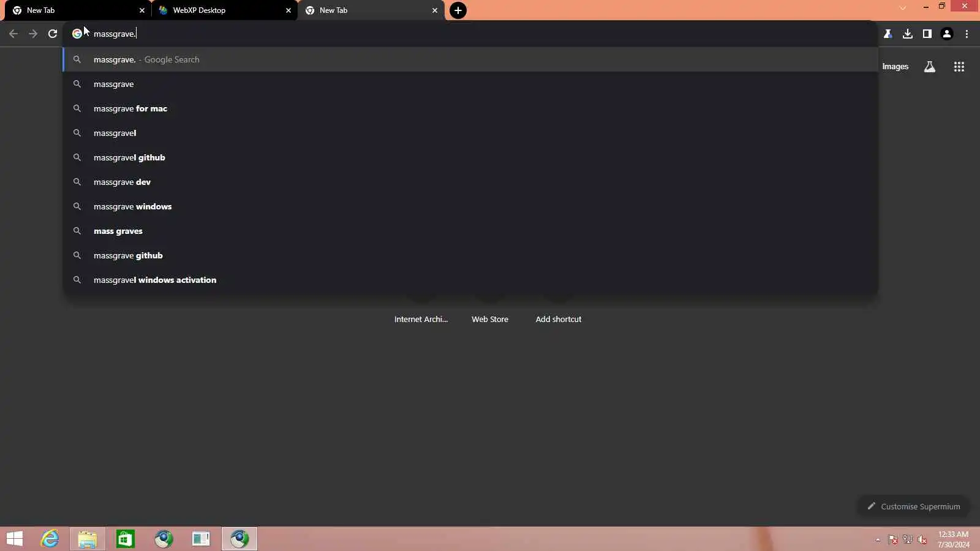
Task: Toggle the side panel icon
Action: [x=927, y=34]
